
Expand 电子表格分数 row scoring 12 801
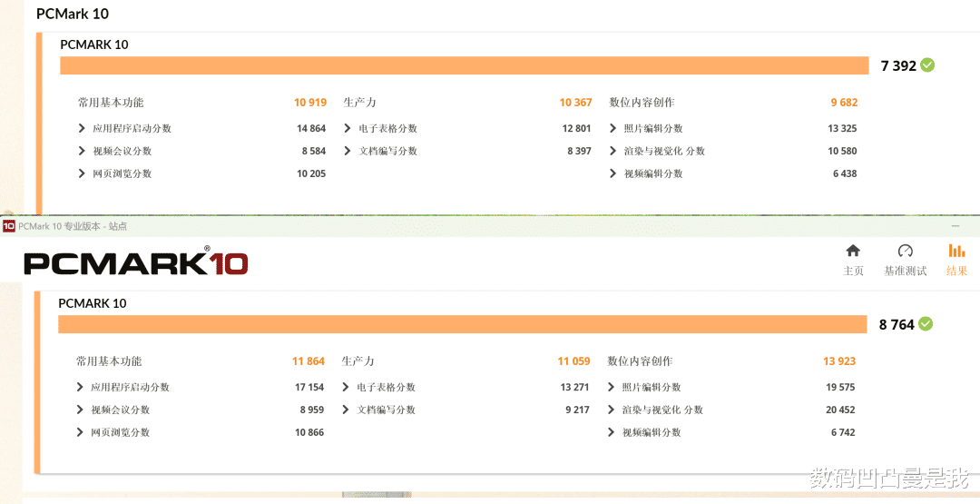click(348, 128)
